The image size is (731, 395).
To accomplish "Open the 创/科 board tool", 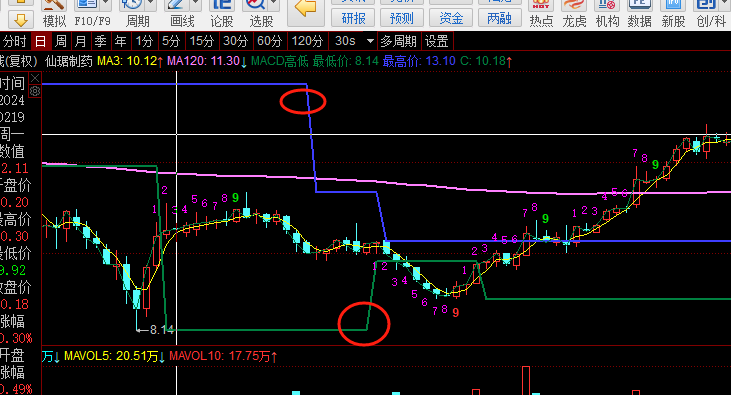I will [x=710, y=14].
